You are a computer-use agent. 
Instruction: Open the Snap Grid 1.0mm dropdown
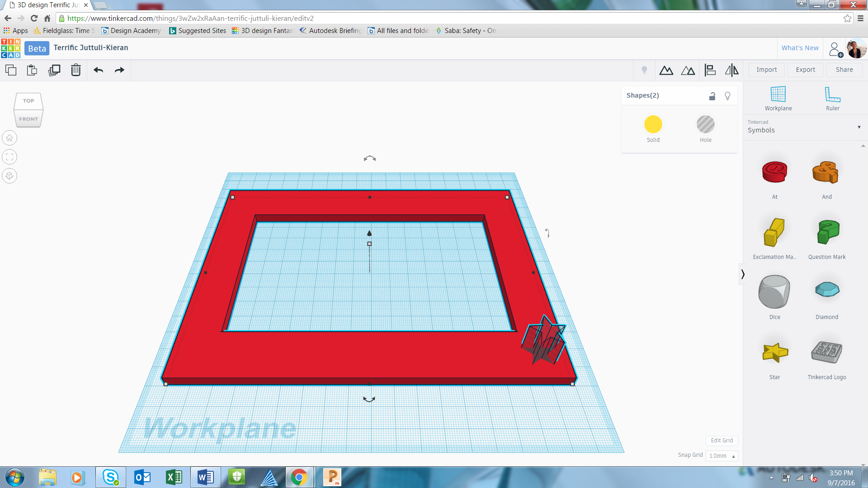point(722,455)
